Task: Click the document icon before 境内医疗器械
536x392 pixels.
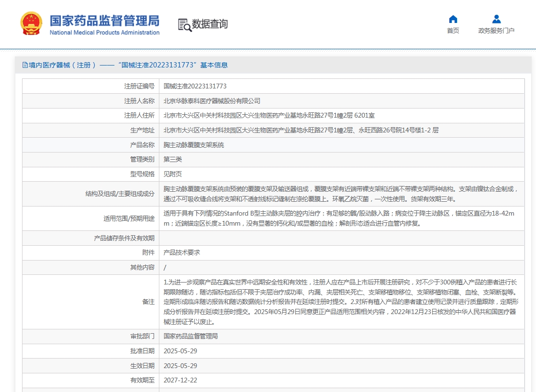Action: pos(25,65)
